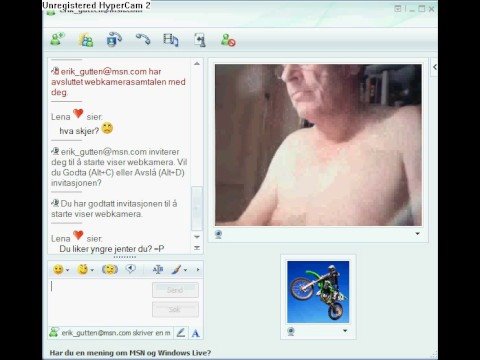This screenshot has height=360, width=480.
Task: Switch to handwriting mode pen icon
Action: (x=181, y=333)
